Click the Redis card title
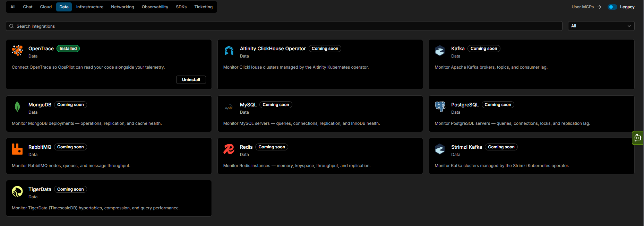Screen dimensions: 644x226 point(246,147)
